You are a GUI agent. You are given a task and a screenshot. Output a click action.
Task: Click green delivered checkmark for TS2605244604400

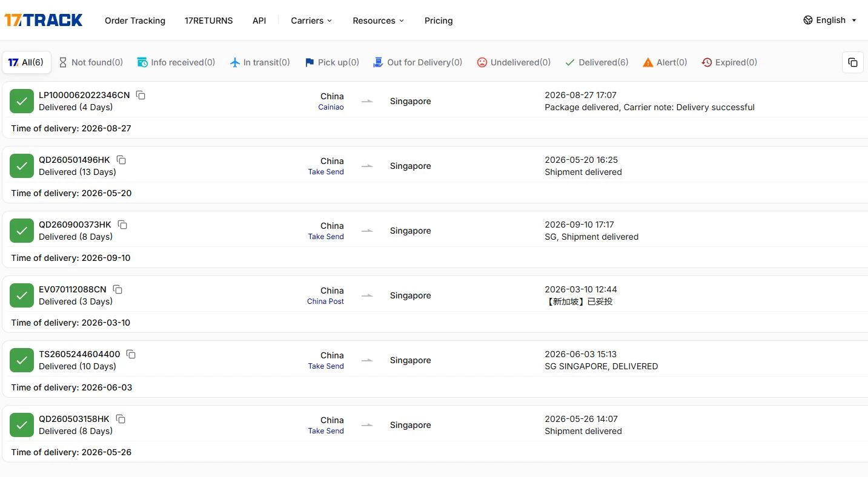(22, 360)
